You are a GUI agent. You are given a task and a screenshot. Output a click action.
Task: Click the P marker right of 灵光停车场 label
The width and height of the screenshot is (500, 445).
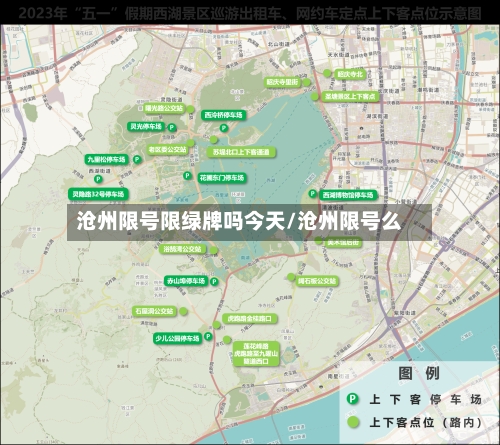click(x=172, y=127)
